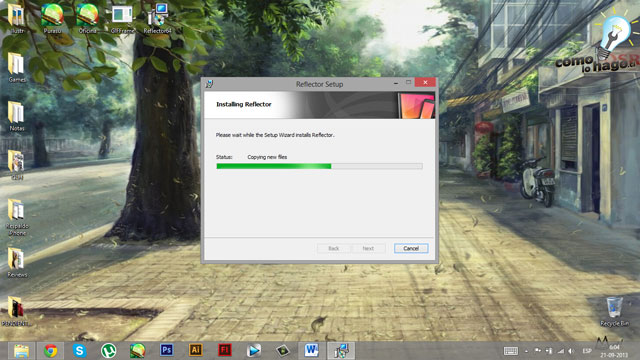The height and width of the screenshot is (360, 640).
Task: Open uTorrent taskbar icon
Action: click(109, 351)
